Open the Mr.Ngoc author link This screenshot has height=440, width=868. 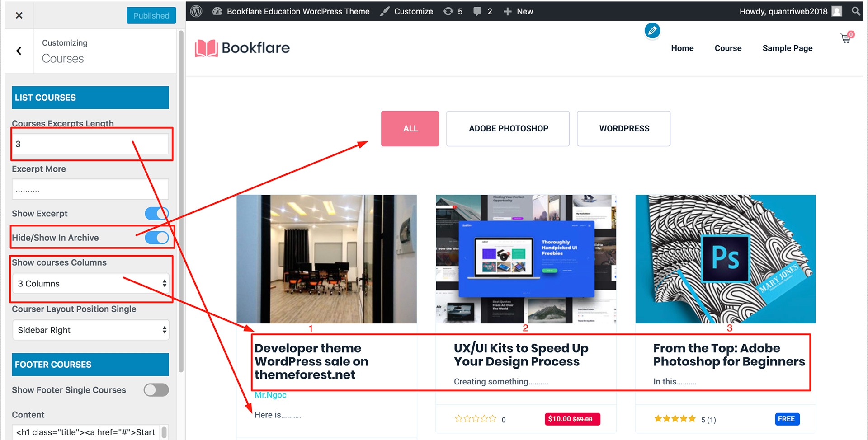click(270, 395)
